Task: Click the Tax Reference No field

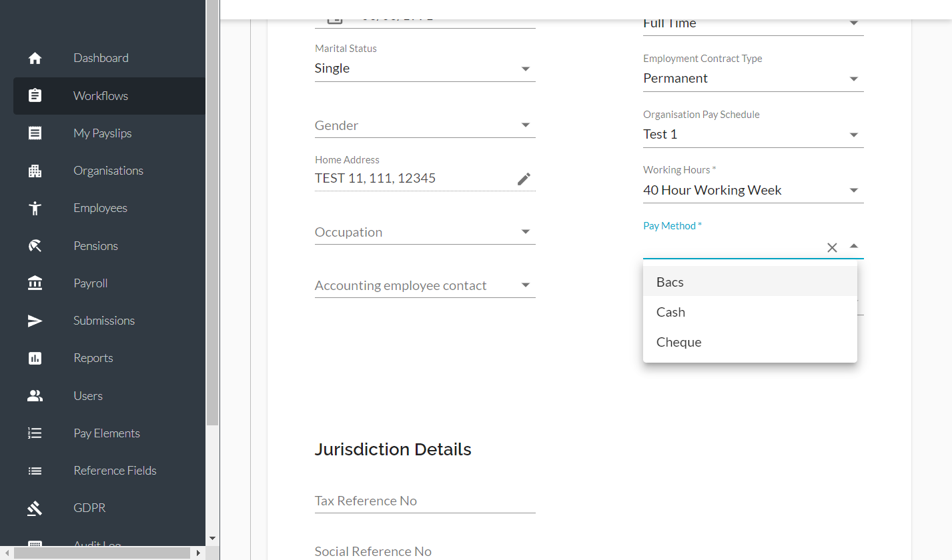Action: pyautogui.click(x=425, y=501)
